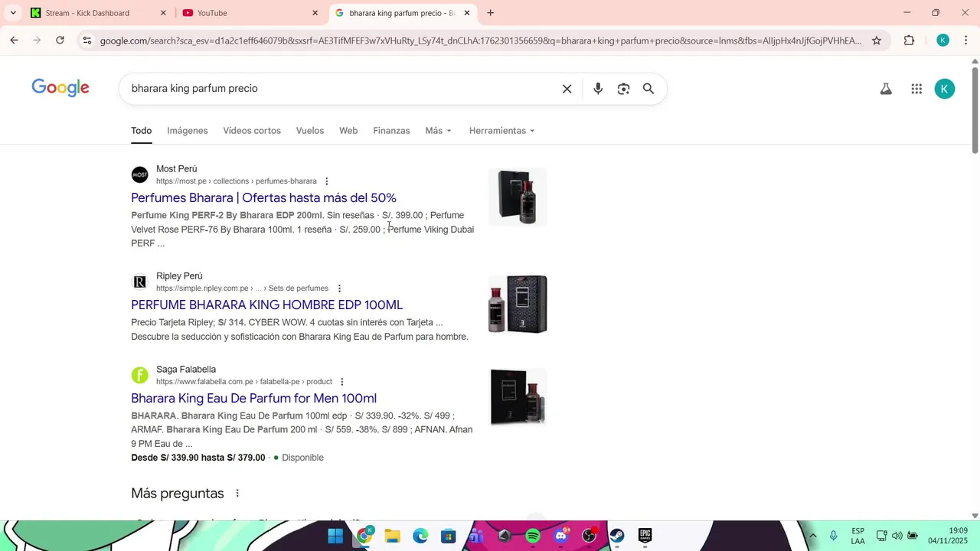Open Epic Games Launcher from taskbar

[645, 536]
